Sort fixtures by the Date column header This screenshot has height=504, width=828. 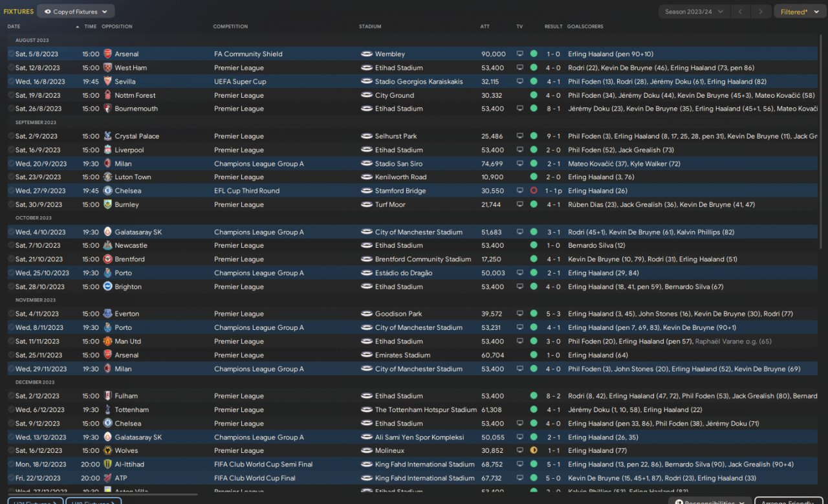(14, 27)
